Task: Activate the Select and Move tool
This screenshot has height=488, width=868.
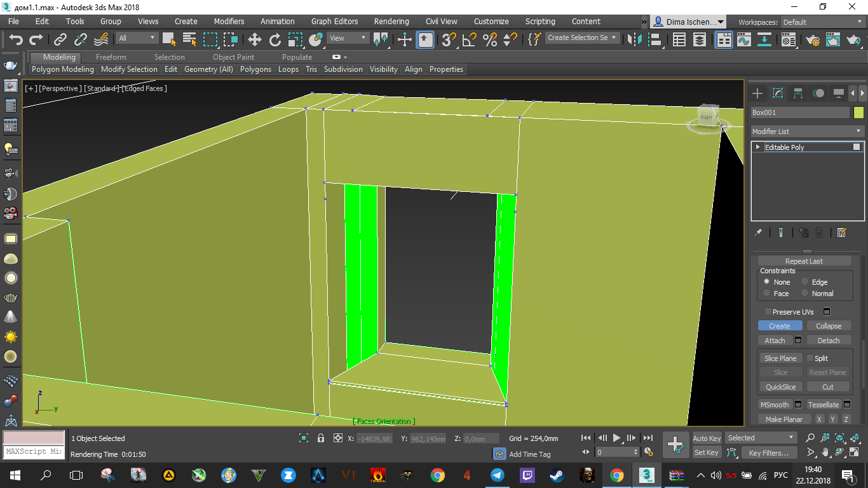Action: click(x=255, y=39)
